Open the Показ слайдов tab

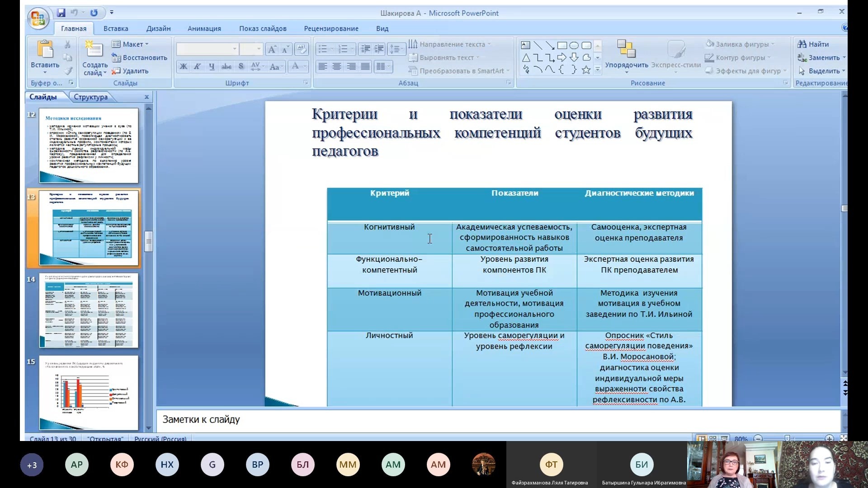263,28
